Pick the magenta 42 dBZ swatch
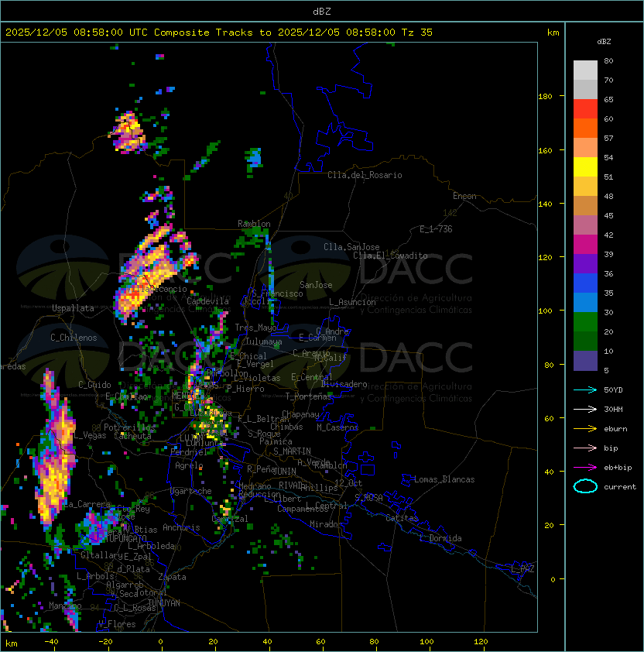The image size is (644, 652). tap(585, 245)
